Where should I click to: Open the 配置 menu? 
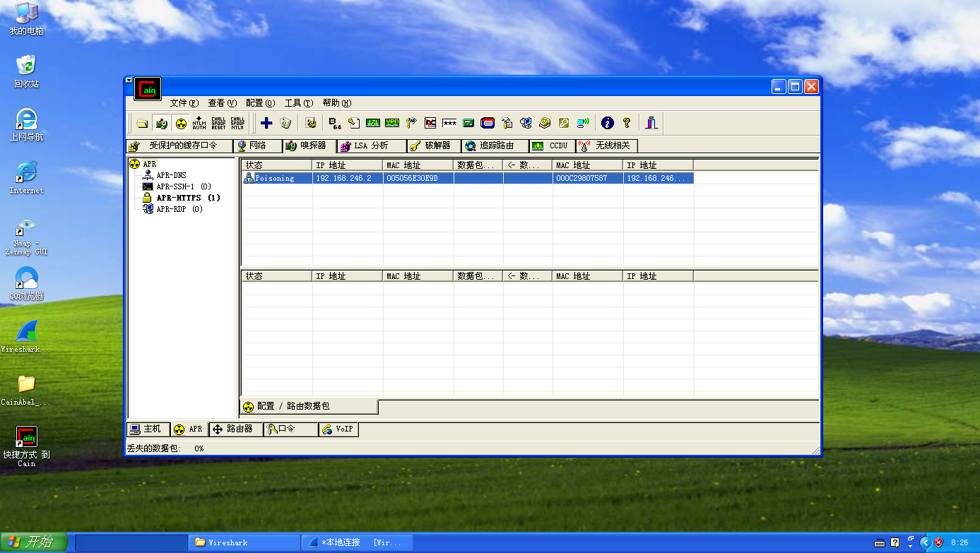click(260, 103)
